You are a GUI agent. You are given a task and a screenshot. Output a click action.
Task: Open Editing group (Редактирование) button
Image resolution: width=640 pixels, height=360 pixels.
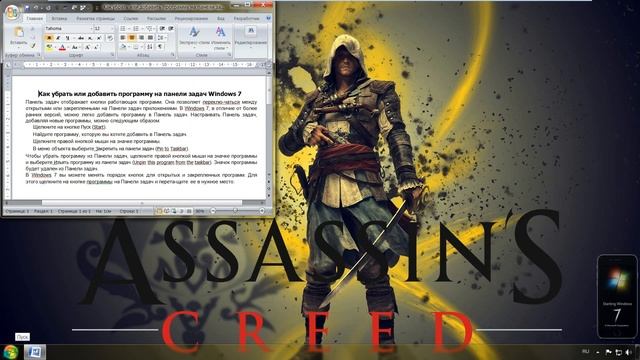click(251, 36)
